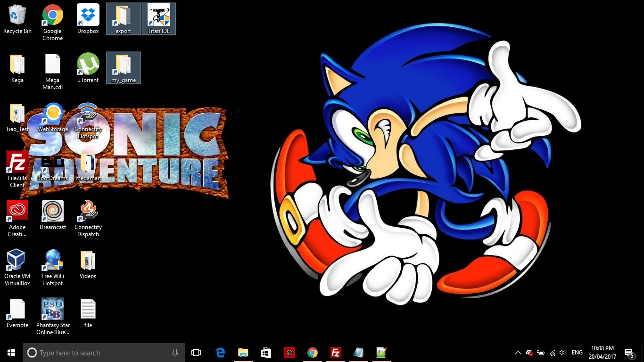The height and width of the screenshot is (362, 644).
Task: Open Google Chrome from the taskbar
Action: (x=313, y=353)
